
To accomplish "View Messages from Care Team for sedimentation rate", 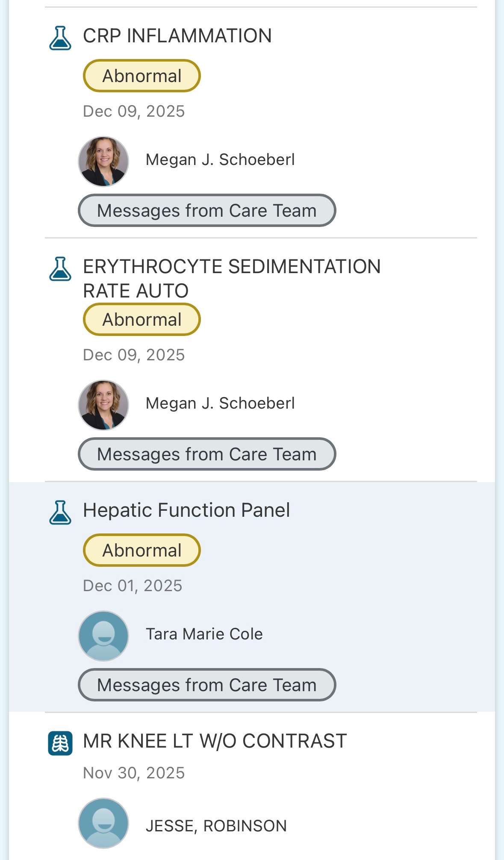I will [207, 454].
